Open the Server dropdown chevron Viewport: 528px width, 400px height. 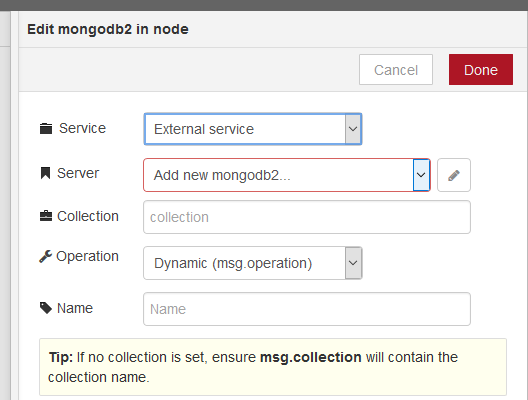(421, 175)
